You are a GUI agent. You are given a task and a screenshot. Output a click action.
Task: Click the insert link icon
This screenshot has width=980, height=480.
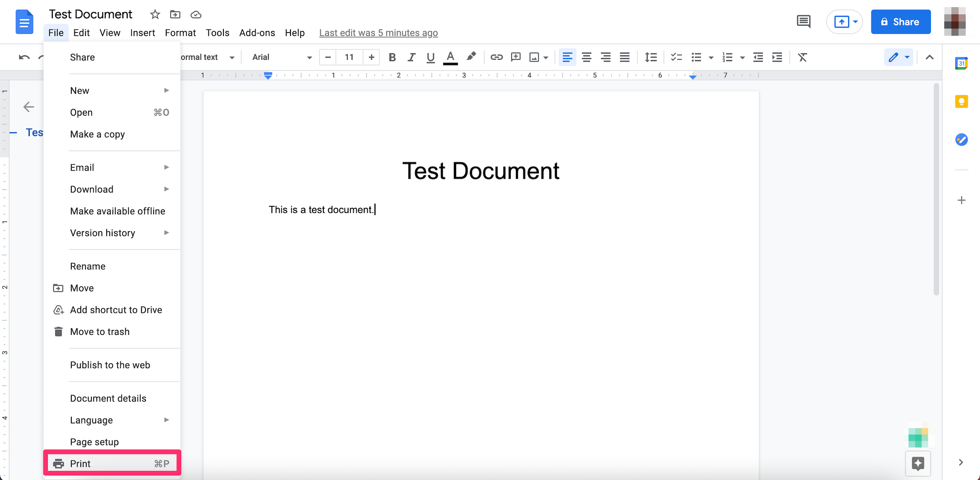pos(496,57)
